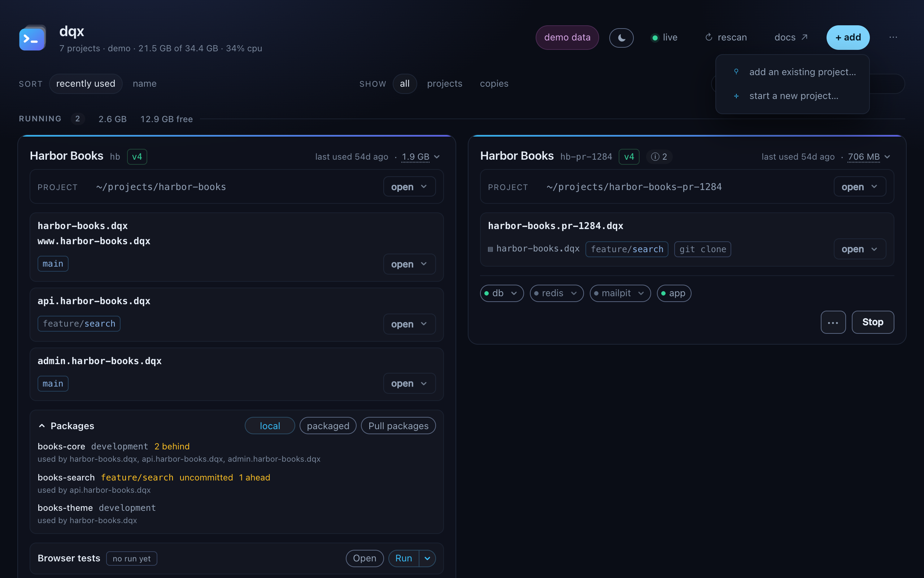Toggle the demo data pill
The image size is (924, 578).
click(x=567, y=38)
